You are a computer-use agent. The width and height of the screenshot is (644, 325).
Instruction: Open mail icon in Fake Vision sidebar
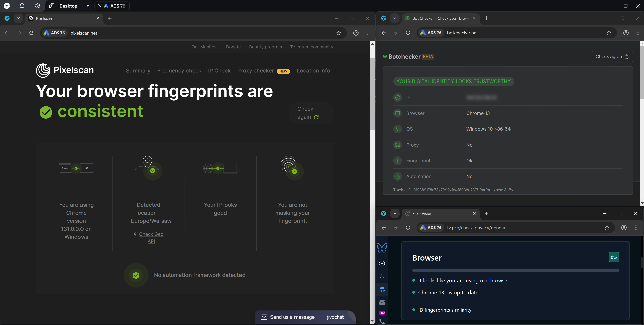382,303
